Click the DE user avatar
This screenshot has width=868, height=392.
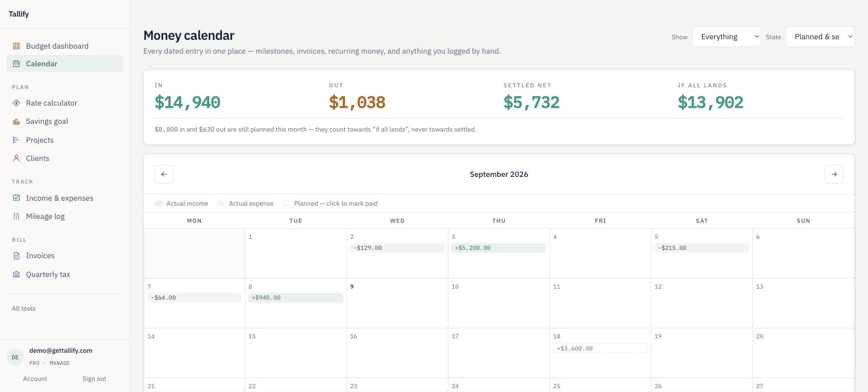pos(15,357)
